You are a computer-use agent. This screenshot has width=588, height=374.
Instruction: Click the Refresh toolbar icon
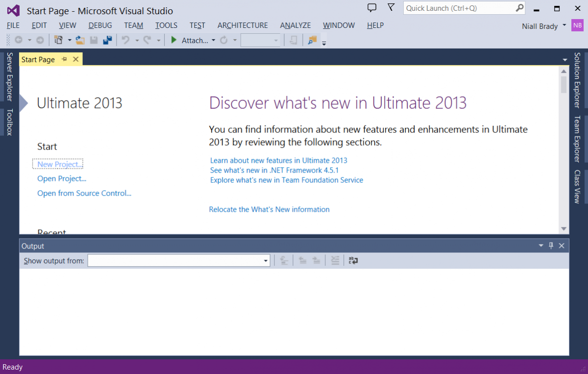coord(224,40)
